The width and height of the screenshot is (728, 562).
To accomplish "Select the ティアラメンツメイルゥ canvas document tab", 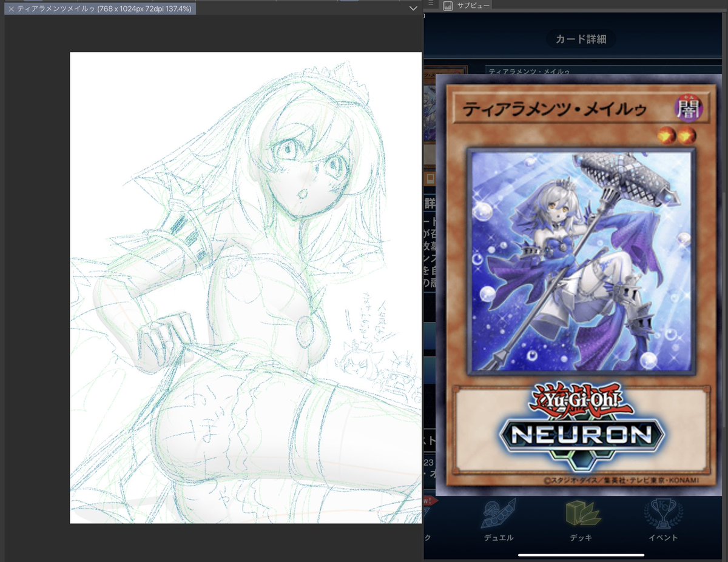I will [99, 9].
